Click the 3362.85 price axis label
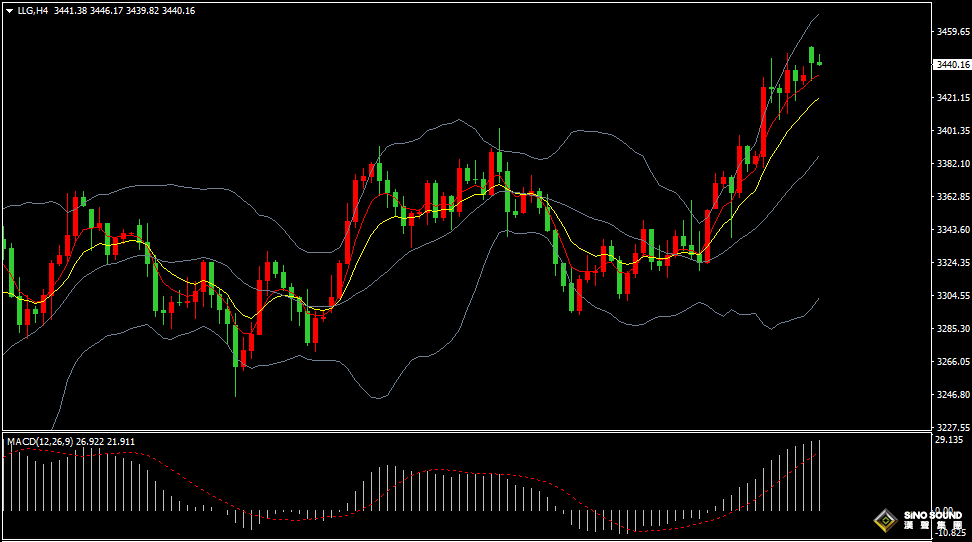 pyautogui.click(x=952, y=197)
